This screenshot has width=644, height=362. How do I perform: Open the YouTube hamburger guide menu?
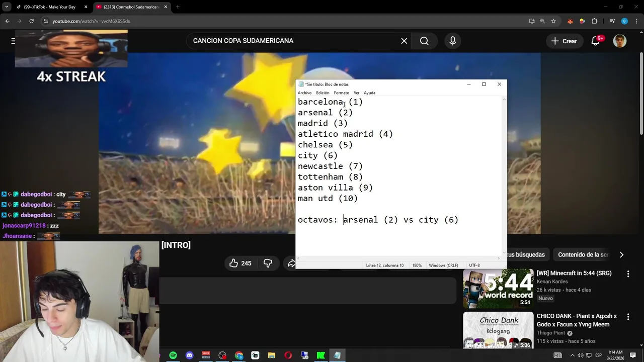pyautogui.click(x=13, y=41)
